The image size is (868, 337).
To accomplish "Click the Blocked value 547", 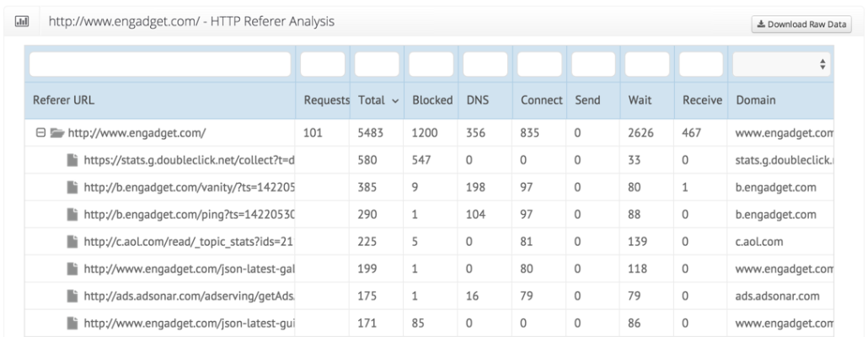I will [422, 160].
